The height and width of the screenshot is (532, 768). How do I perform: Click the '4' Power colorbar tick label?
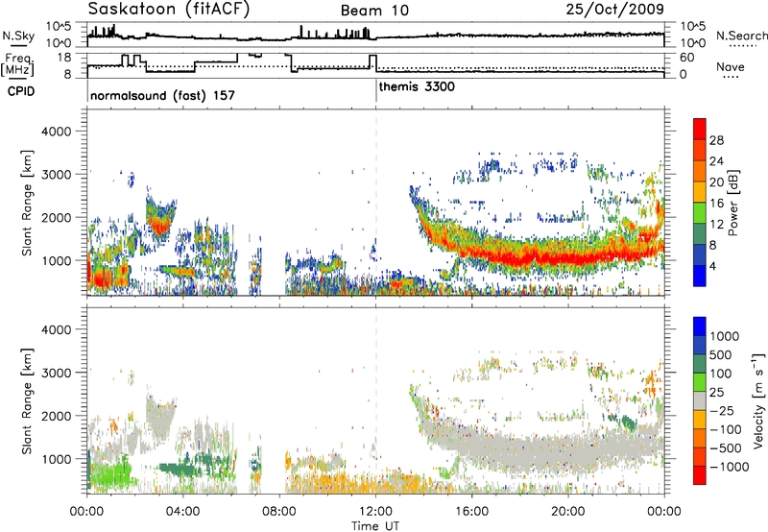712,266
